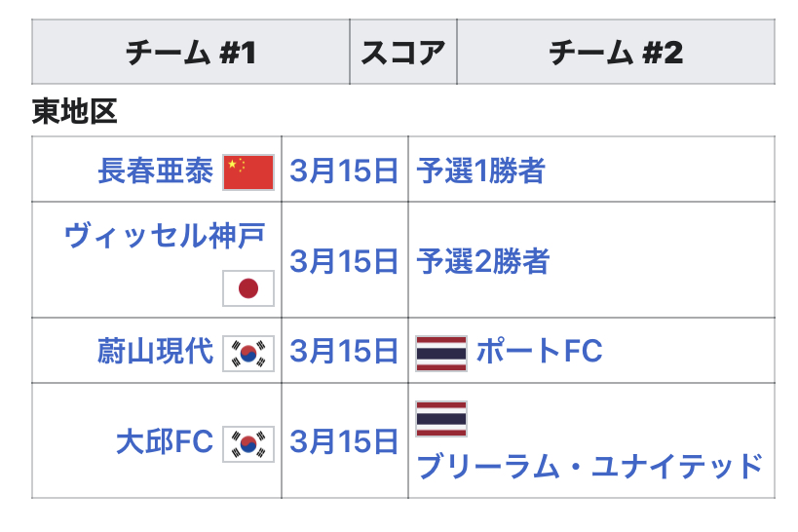Open the ヴィッセル神戸 team link

point(165,235)
